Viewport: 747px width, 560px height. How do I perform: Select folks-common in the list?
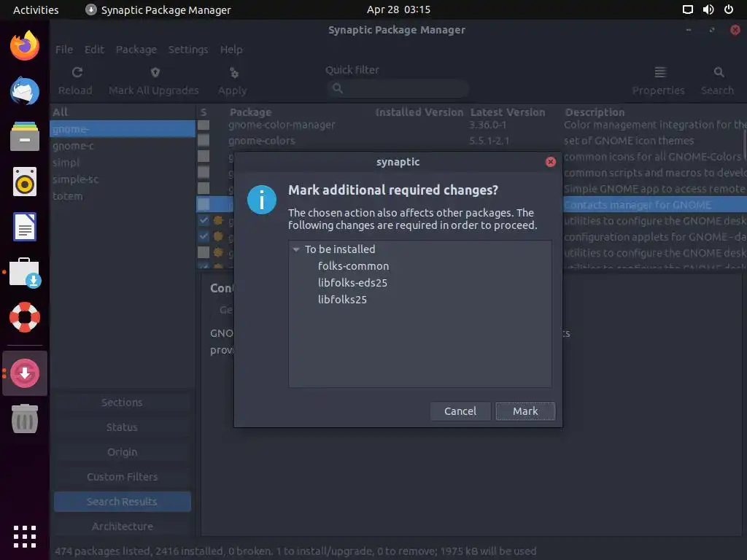coord(353,265)
